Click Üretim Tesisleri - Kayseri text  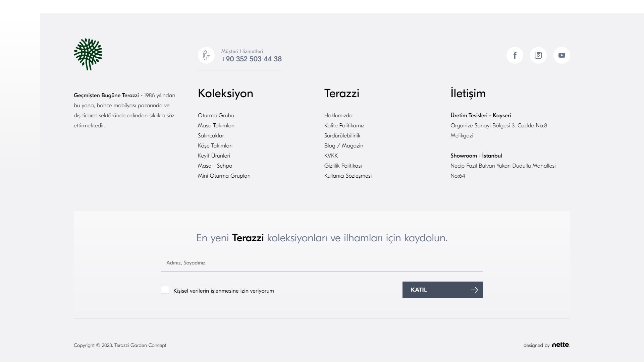coord(481,115)
